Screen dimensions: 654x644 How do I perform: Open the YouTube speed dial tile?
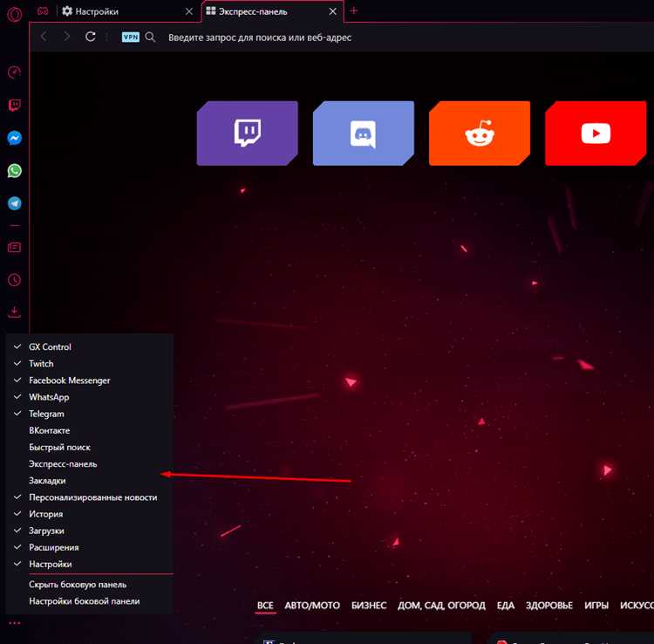click(x=596, y=134)
